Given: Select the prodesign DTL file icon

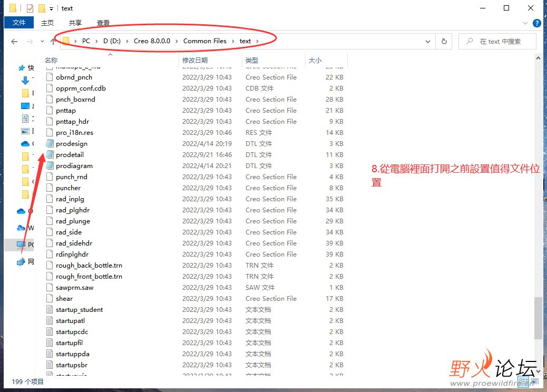Looking at the screenshot, I should 50,143.
